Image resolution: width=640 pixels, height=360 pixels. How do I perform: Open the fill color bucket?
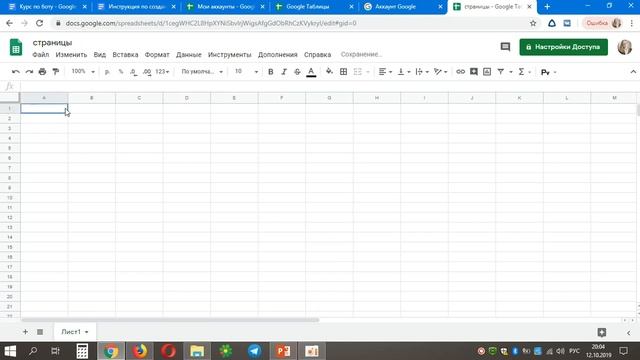329,72
